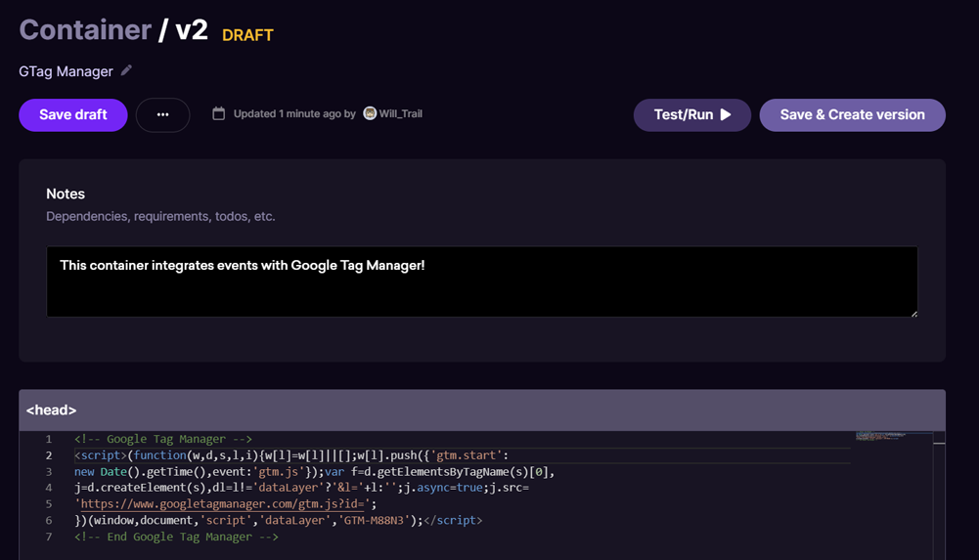Click the End Google Tag Manager comment
Screen dimensions: 979x560
coord(176,537)
